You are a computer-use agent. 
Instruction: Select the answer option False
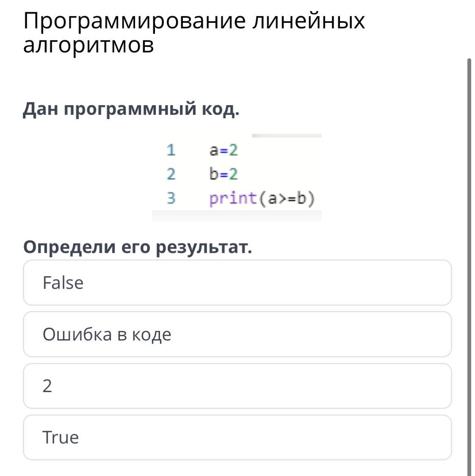(237, 282)
